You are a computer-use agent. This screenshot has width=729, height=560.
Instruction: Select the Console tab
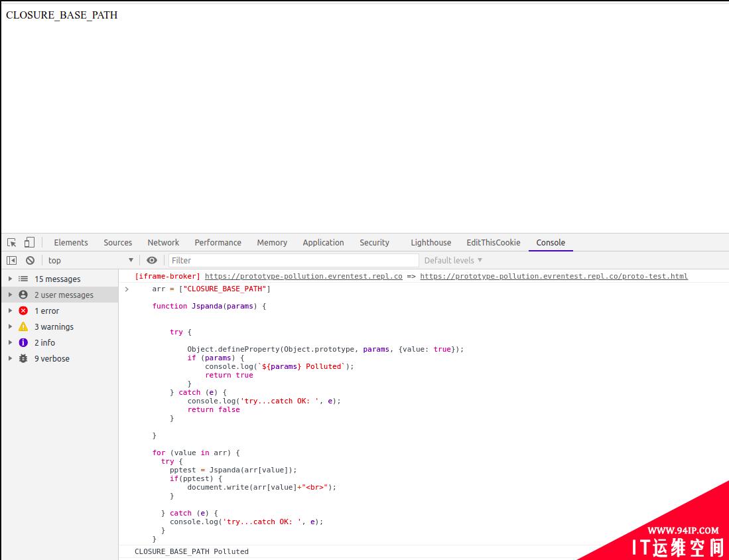click(x=551, y=242)
